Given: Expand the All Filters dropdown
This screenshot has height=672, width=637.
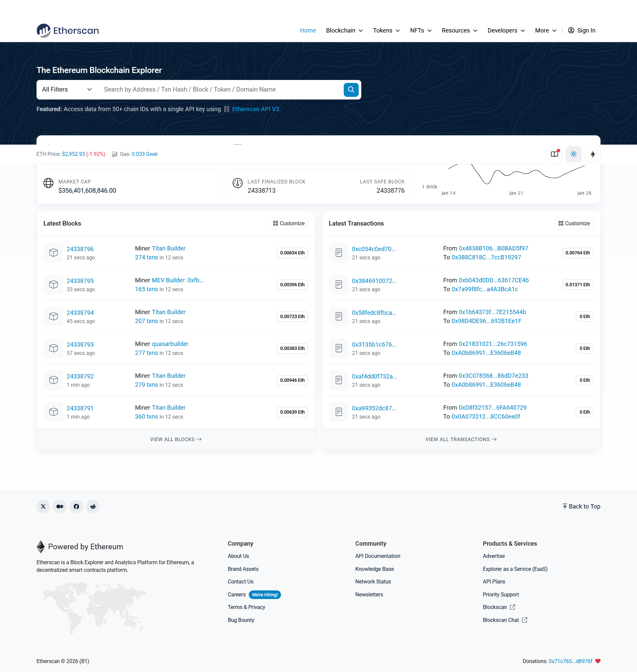Looking at the screenshot, I should click(x=67, y=90).
